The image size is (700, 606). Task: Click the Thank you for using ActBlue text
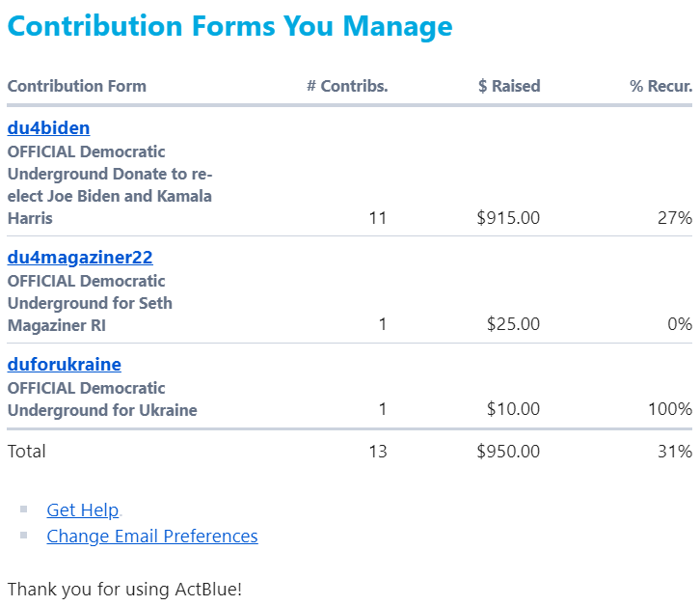coord(124,589)
